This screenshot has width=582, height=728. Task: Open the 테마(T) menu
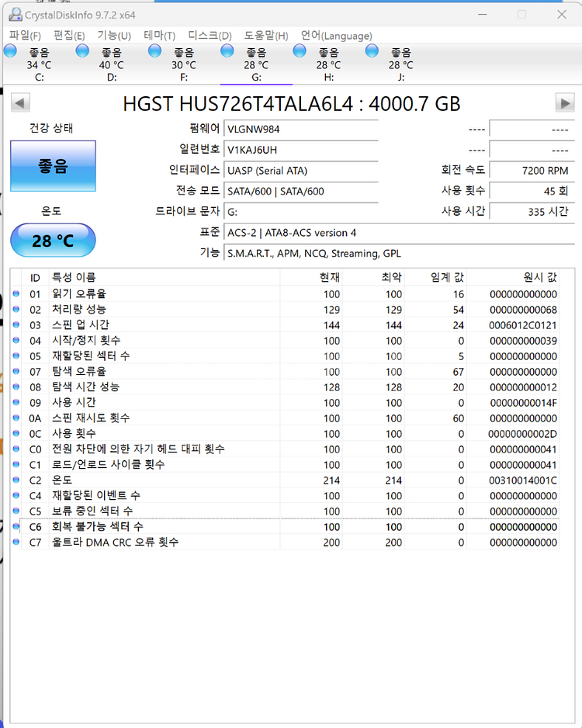159,36
